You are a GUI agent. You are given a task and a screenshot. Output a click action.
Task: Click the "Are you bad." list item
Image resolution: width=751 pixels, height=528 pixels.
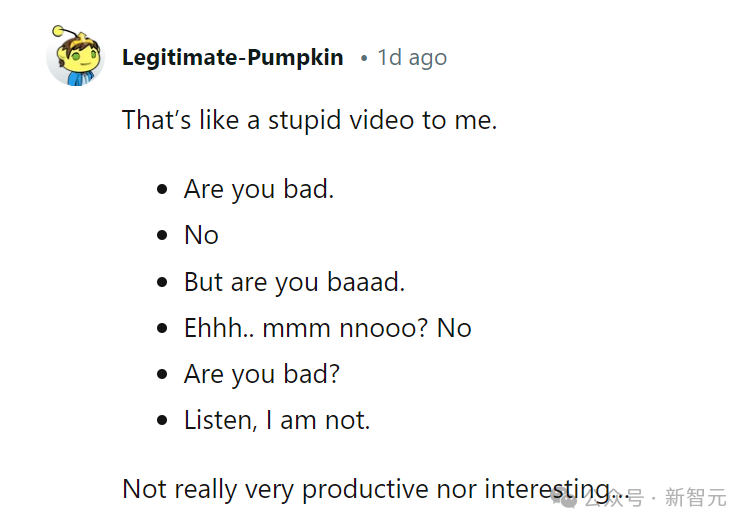click(x=259, y=189)
